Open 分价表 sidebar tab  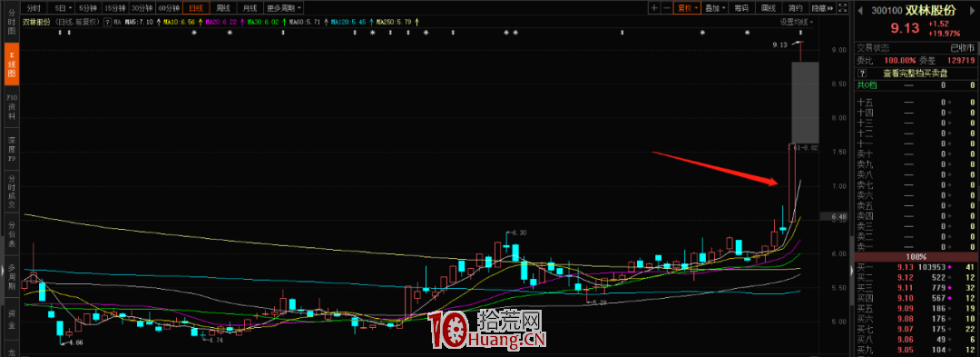pyautogui.click(x=11, y=233)
